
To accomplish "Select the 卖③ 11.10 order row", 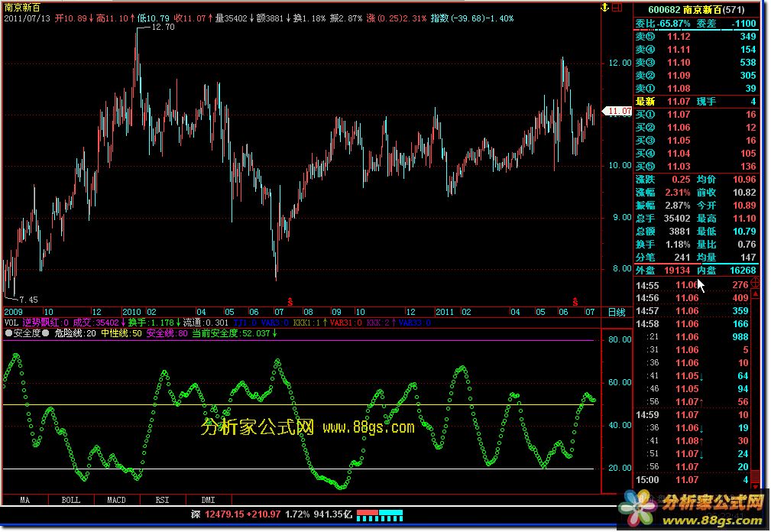I will click(x=696, y=63).
